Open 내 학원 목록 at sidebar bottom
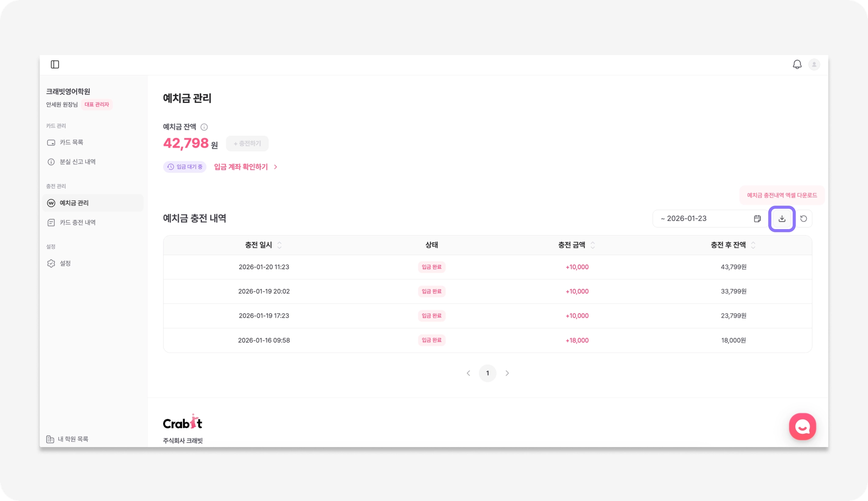The height and width of the screenshot is (501, 868). coord(68,439)
